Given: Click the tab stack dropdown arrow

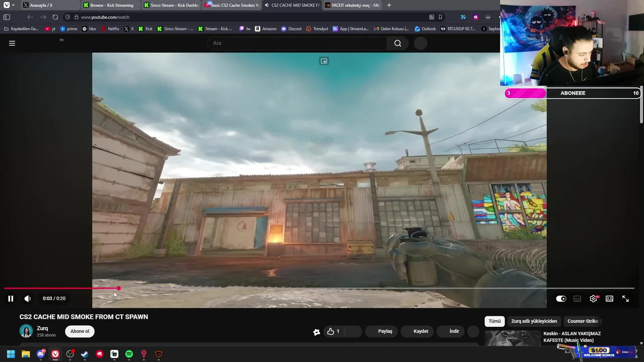Looking at the screenshot, I should click(x=13, y=5).
